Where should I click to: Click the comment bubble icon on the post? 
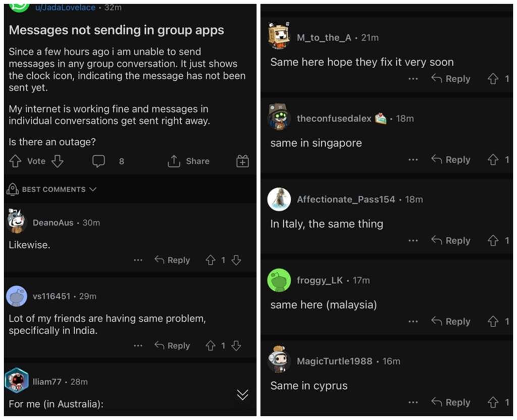click(x=99, y=161)
